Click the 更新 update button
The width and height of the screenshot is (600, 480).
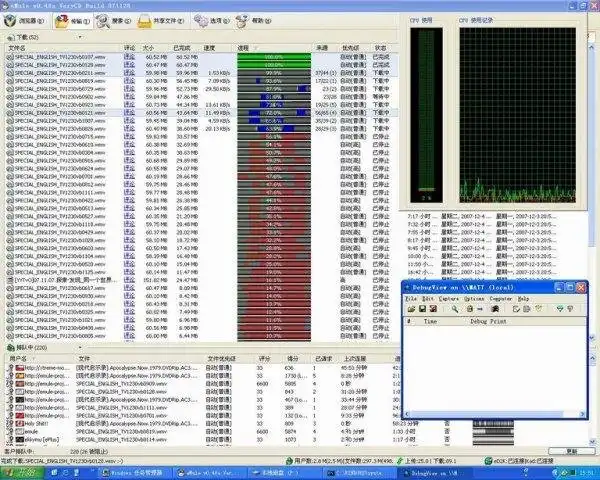coord(571,451)
